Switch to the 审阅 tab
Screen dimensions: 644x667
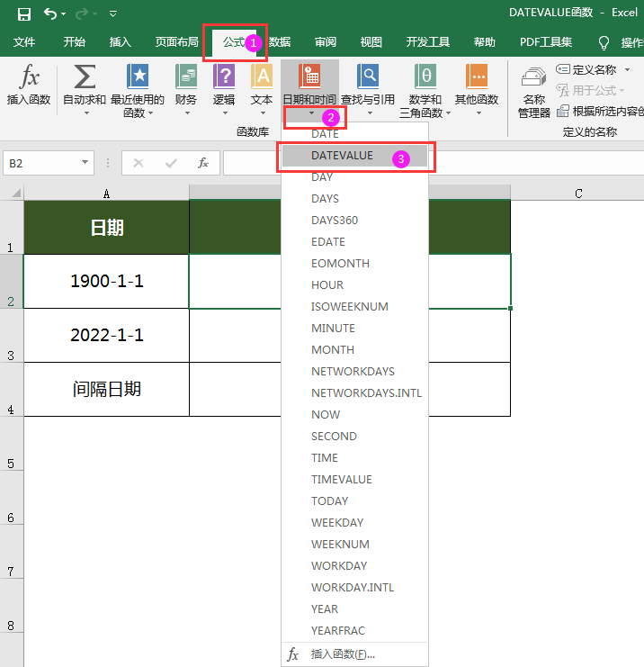tap(326, 41)
